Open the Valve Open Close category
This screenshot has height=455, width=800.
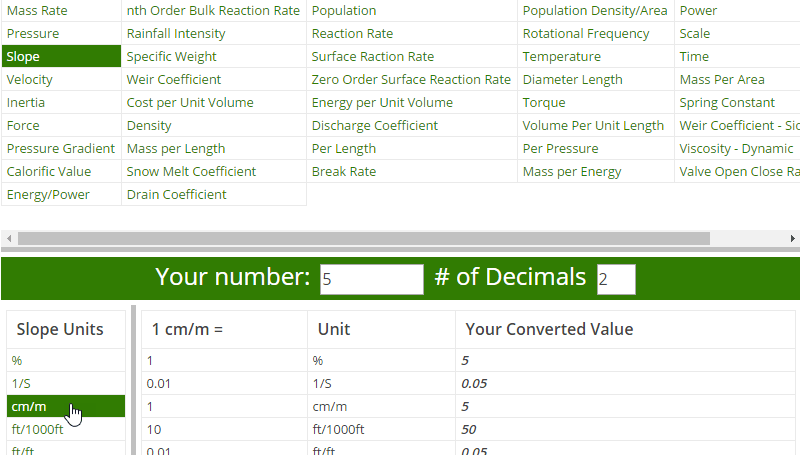739,171
